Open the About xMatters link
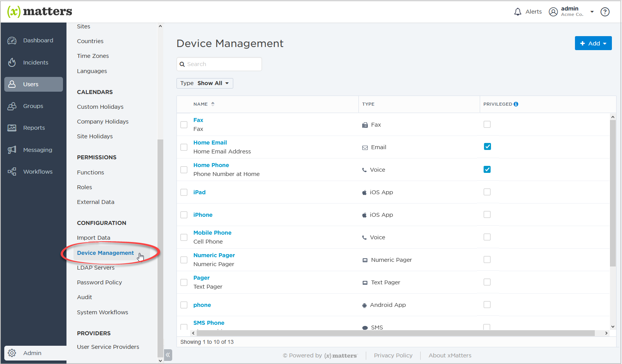Screen dimensions: 622x364 coord(450,355)
